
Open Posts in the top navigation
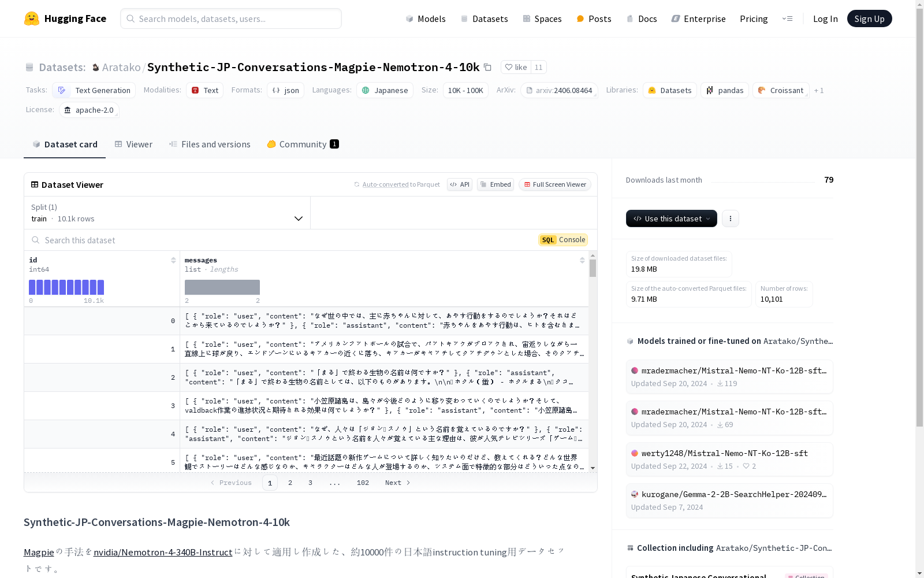tap(594, 18)
